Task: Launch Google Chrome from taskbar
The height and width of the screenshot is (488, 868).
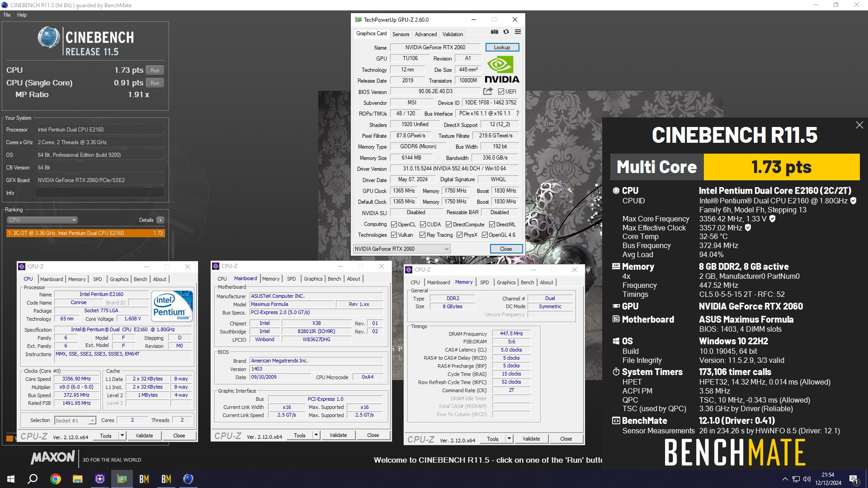Action: click(55, 479)
